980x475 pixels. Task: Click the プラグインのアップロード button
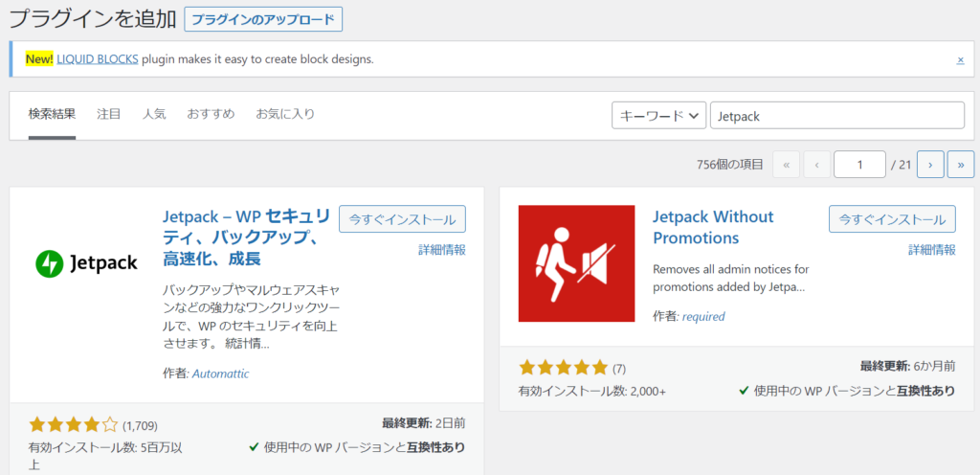click(x=263, y=19)
